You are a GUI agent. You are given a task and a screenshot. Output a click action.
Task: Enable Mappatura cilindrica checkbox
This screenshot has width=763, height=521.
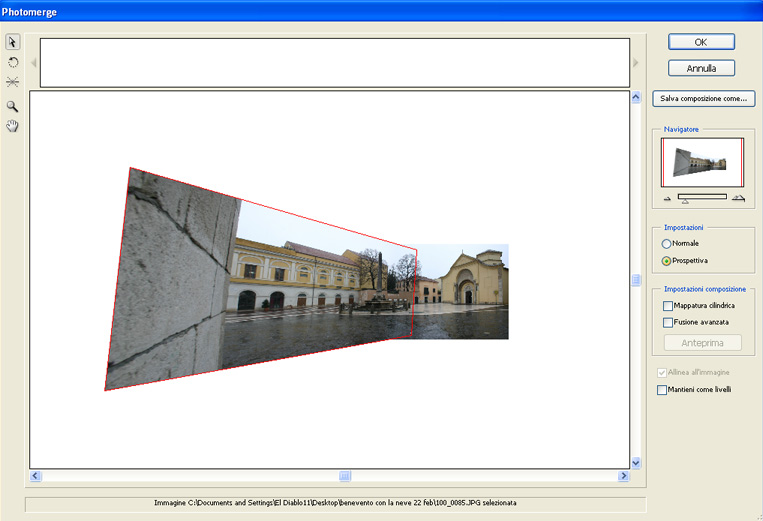[668, 305]
